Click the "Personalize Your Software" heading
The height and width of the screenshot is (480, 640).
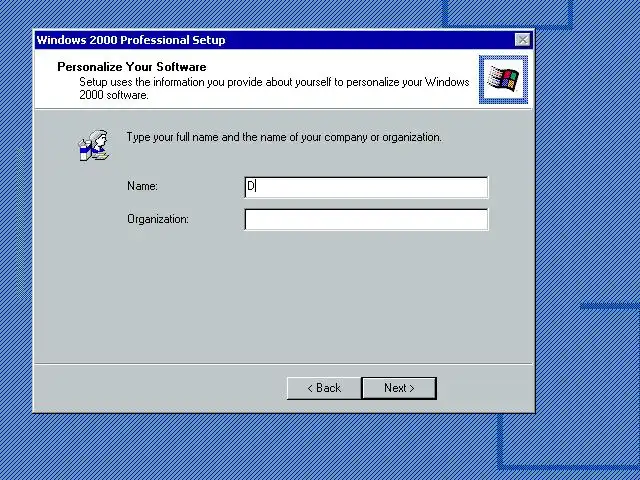point(132,67)
